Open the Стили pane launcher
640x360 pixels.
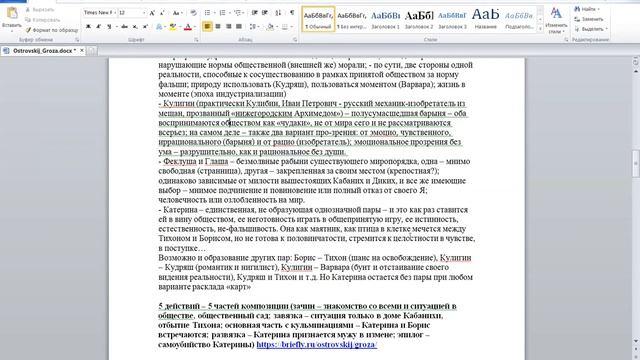[x=566, y=40]
